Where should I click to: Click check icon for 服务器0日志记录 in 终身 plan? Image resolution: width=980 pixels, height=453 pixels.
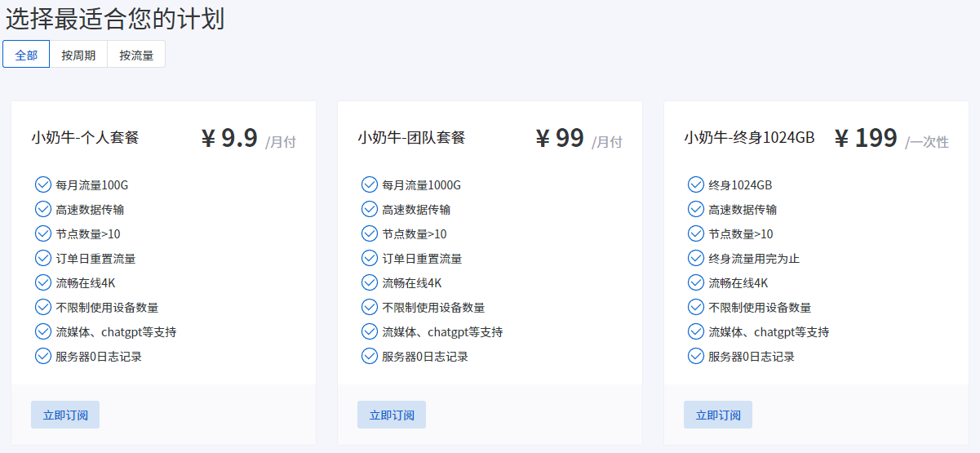pos(696,356)
